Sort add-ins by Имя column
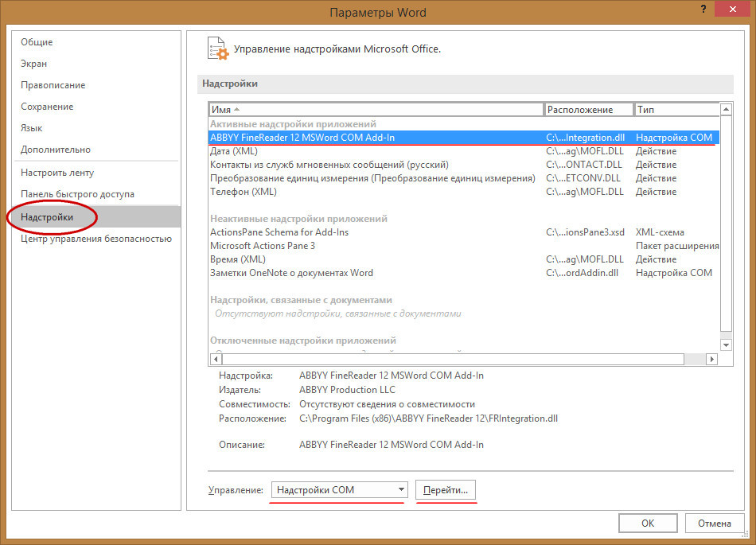The height and width of the screenshot is (545, 756). click(376, 109)
